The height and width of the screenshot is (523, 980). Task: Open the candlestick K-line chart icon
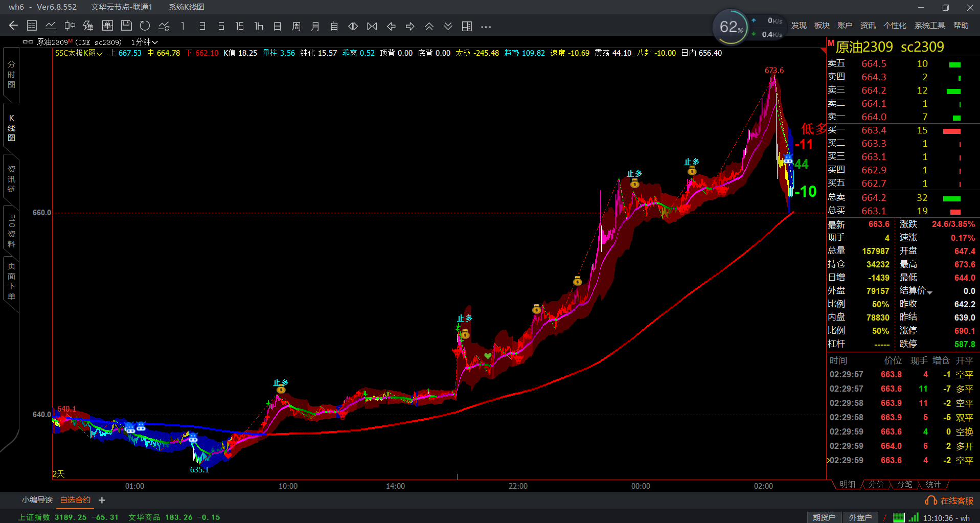70,26
